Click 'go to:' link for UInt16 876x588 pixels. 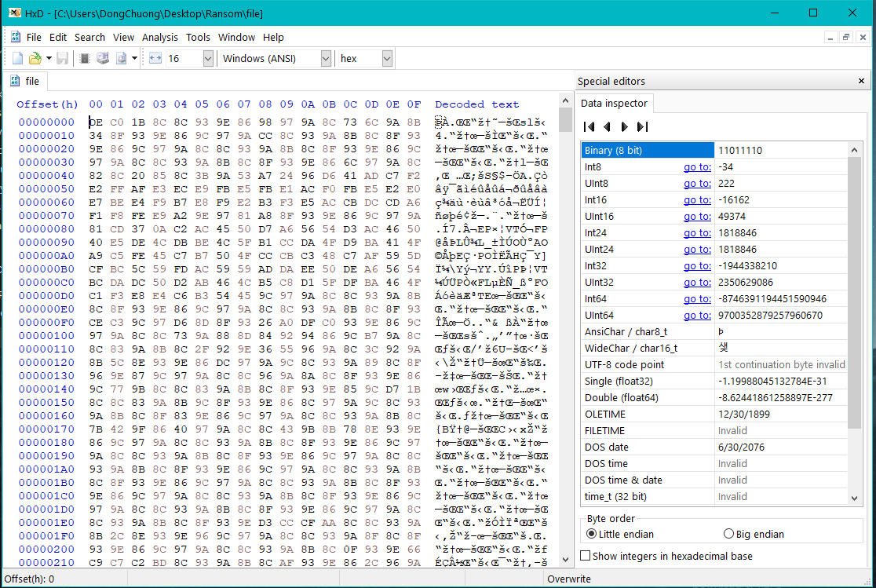click(x=697, y=217)
